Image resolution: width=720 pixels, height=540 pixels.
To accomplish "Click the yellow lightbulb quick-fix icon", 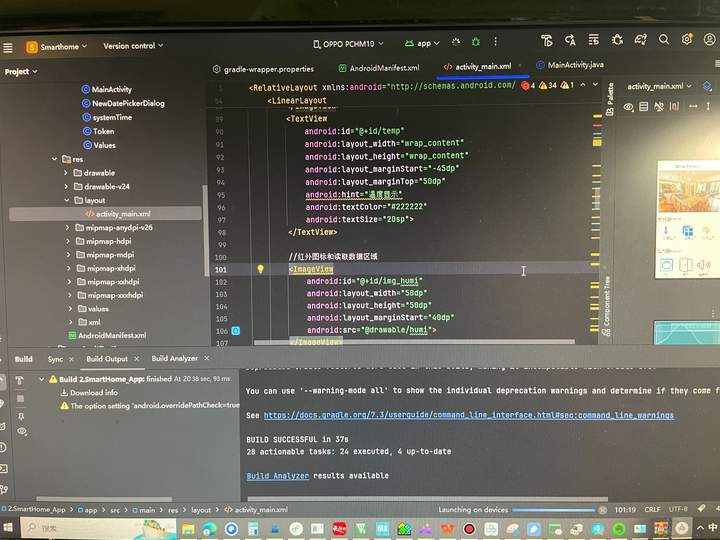I will pos(260,269).
